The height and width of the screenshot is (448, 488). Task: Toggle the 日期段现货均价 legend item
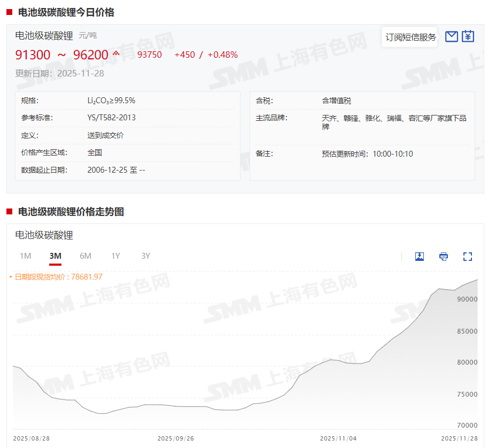(56, 277)
